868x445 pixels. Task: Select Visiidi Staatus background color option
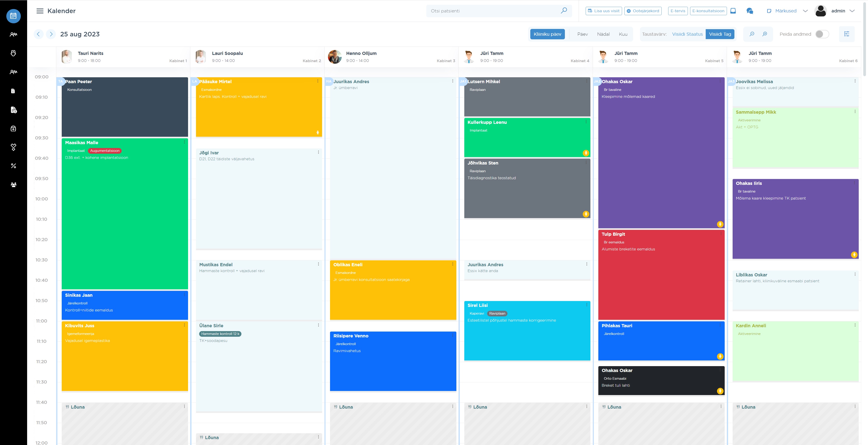coord(687,34)
